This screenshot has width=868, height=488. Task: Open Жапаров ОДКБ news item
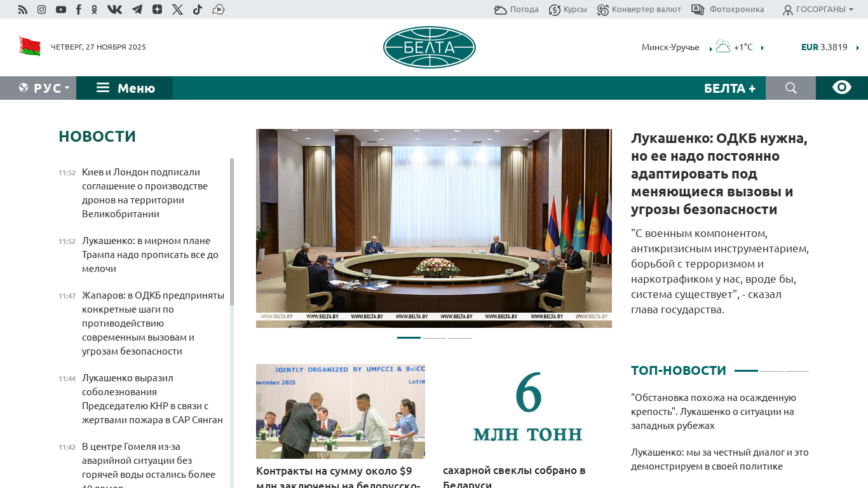tap(153, 323)
